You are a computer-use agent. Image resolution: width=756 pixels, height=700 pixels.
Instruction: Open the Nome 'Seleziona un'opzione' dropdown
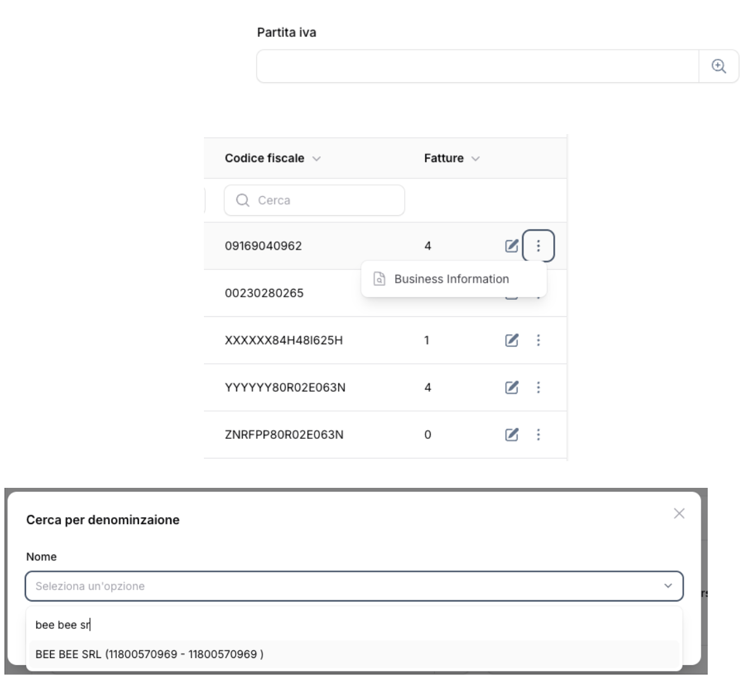click(x=354, y=586)
